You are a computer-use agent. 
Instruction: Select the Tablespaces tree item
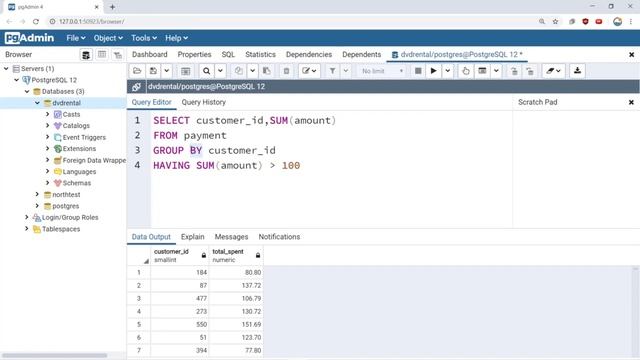[x=61, y=229]
